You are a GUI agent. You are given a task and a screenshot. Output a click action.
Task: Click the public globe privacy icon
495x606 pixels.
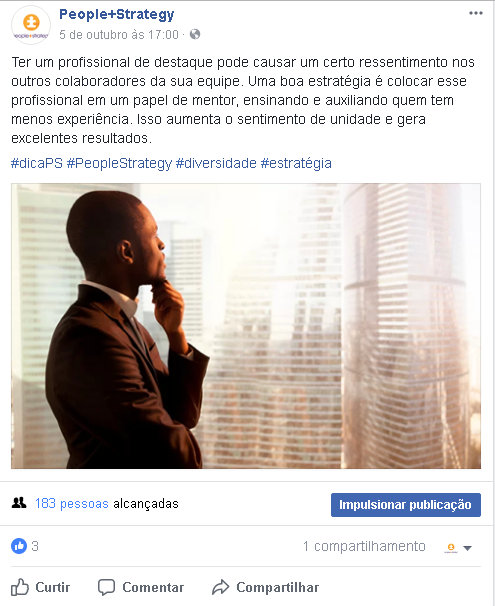click(195, 34)
